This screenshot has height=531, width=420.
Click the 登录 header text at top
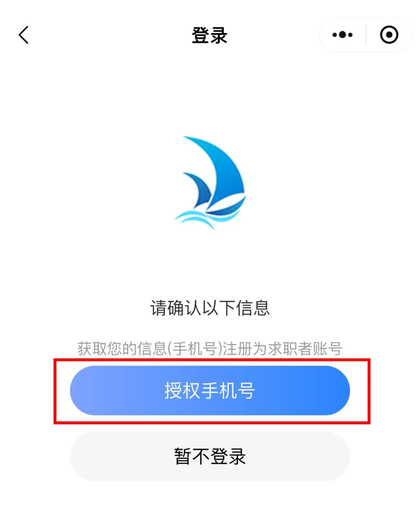pyautogui.click(x=210, y=35)
